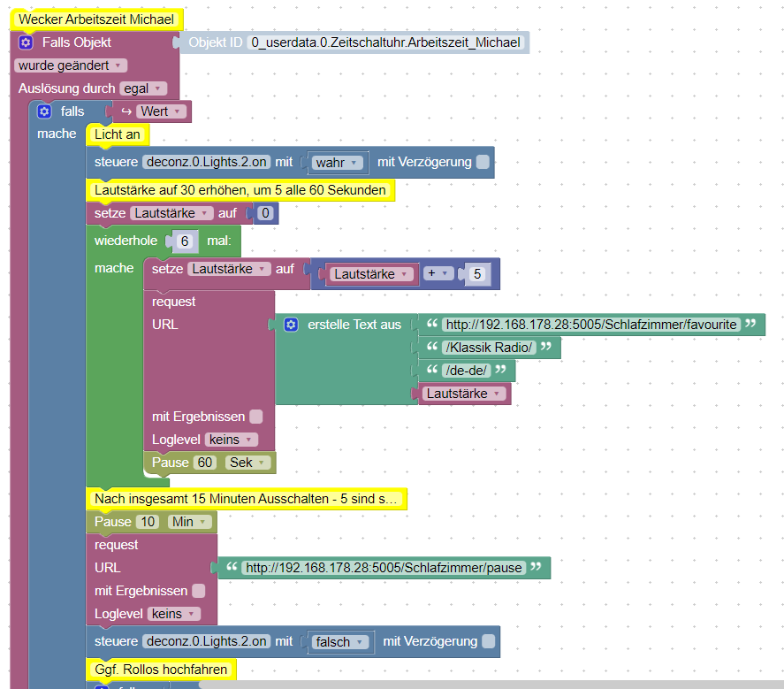Viewport: 784px width, 689px height.
Task: Select the Wecker Arbeitszeit Michael comment
Action: [x=96, y=19]
